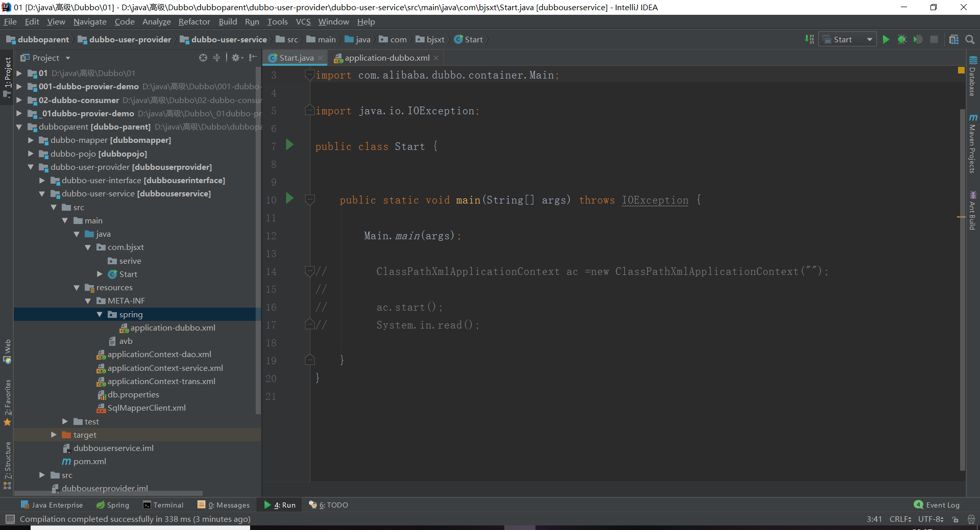Open the Terminal tool window
The image size is (980, 530).
click(163, 505)
